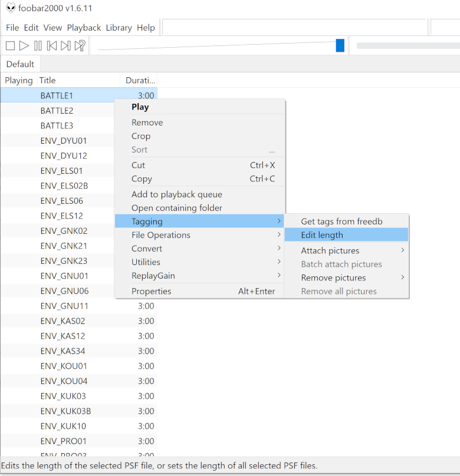Expand the Tagging submenu
The height and width of the screenshot is (476, 460).
[199, 222]
